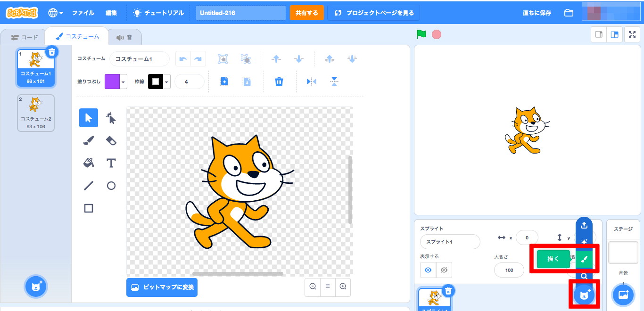Click the canvas vertical scrollbar

[350, 190]
